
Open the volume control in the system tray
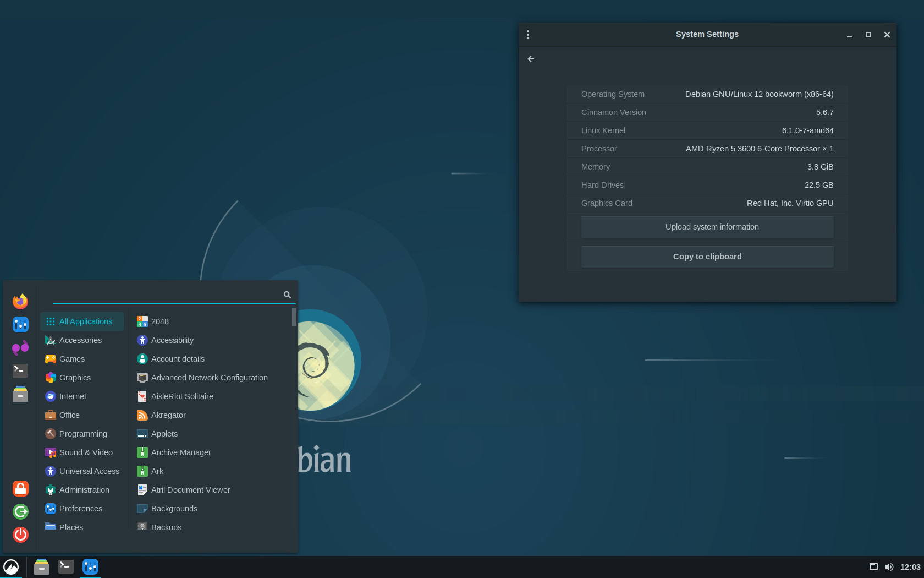point(889,566)
